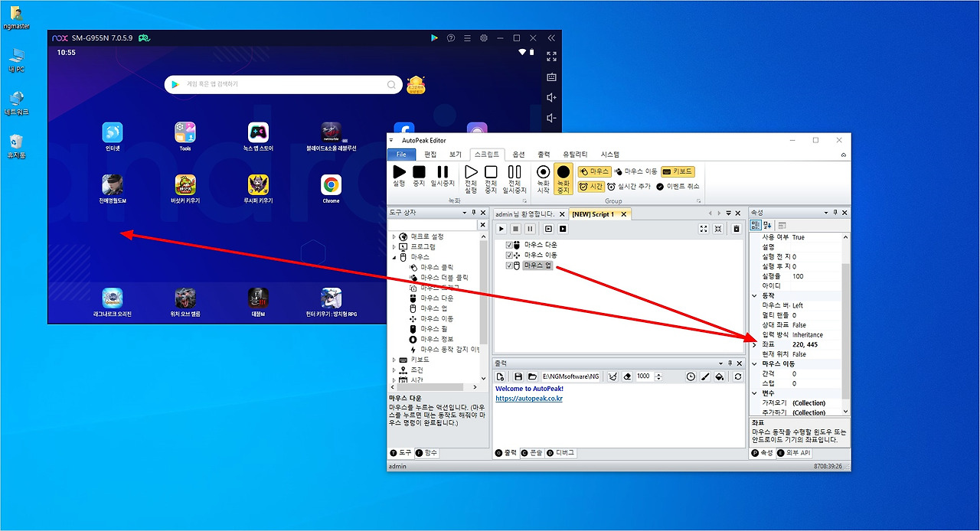Click the categorized view icon in 속성 panel

click(x=756, y=225)
